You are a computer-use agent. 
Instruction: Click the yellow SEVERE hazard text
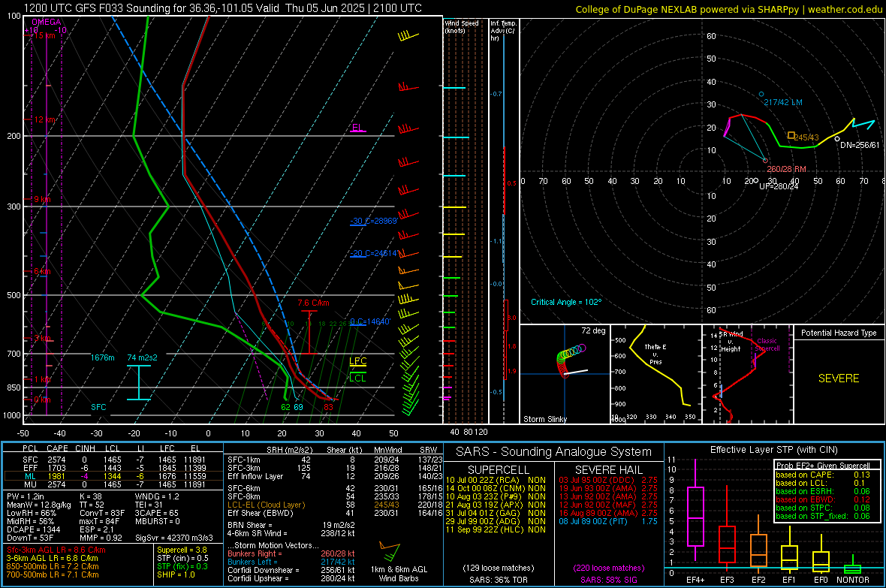tap(839, 378)
